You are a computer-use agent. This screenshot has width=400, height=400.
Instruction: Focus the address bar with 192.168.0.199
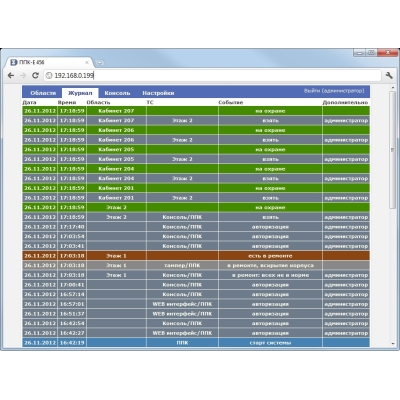point(213,76)
